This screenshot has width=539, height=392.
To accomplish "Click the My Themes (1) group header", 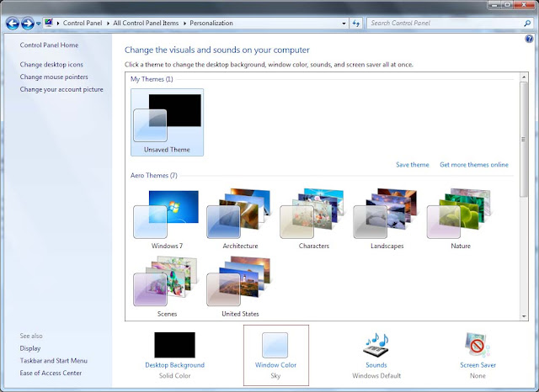I will 152,79.
